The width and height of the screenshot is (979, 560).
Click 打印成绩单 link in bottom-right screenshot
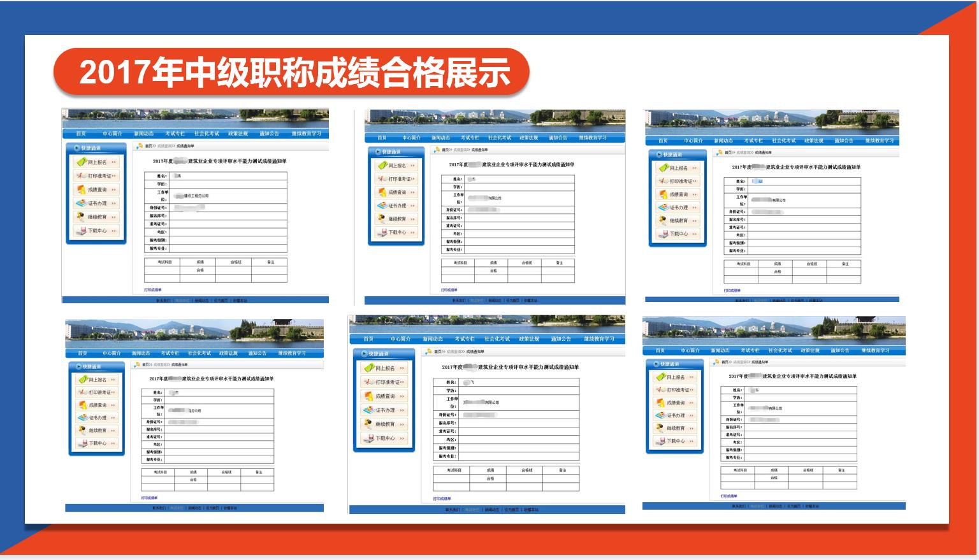(729, 496)
